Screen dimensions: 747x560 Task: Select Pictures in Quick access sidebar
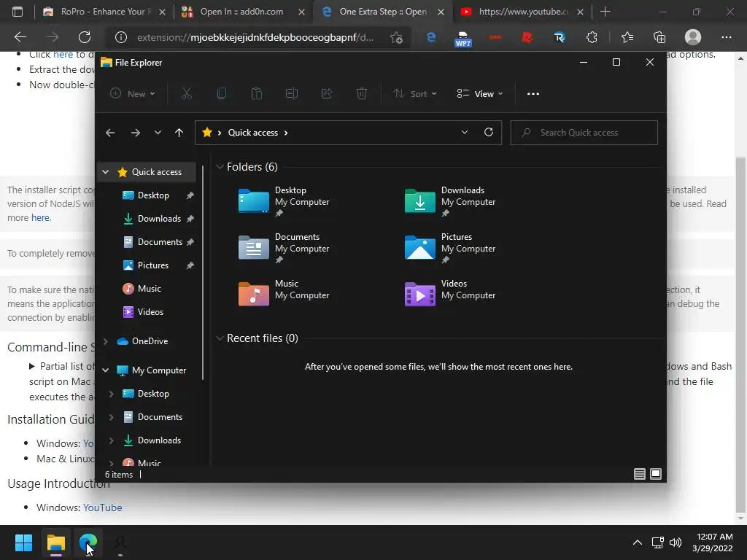pos(152,265)
